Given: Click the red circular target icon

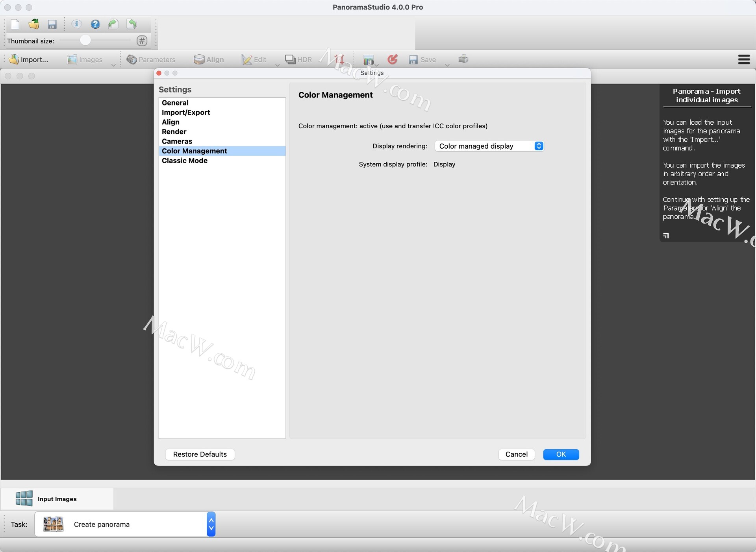Looking at the screenshot, I should (x=392, y=59).
